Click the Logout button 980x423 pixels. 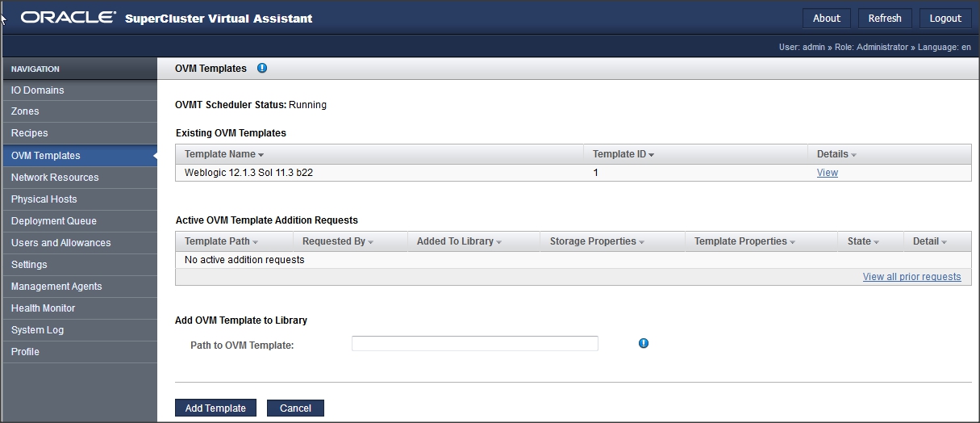click(x=945, y=19)
